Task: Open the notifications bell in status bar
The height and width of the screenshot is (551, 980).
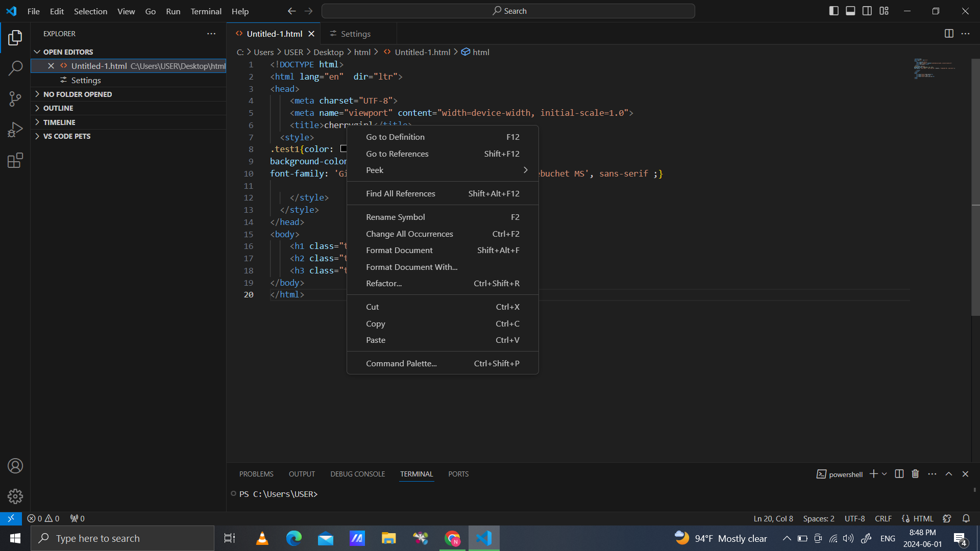Action: coord(966,518)
